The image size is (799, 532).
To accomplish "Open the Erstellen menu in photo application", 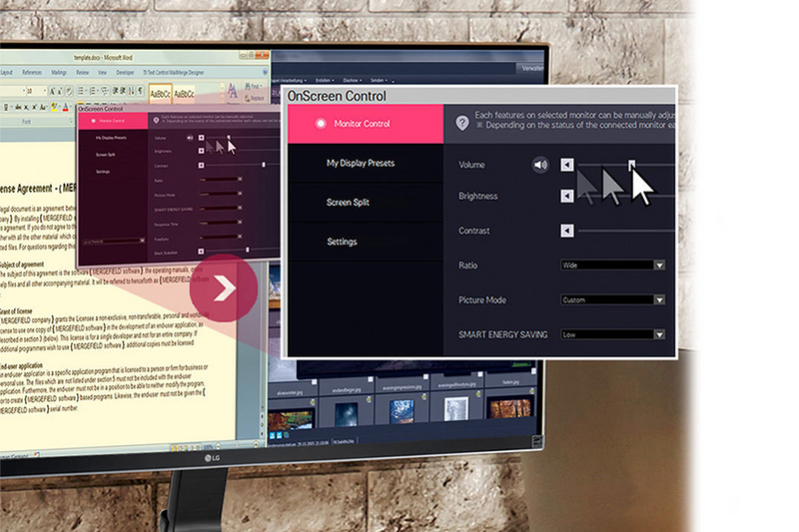I will pyautogui.click(x=324, y=80).
